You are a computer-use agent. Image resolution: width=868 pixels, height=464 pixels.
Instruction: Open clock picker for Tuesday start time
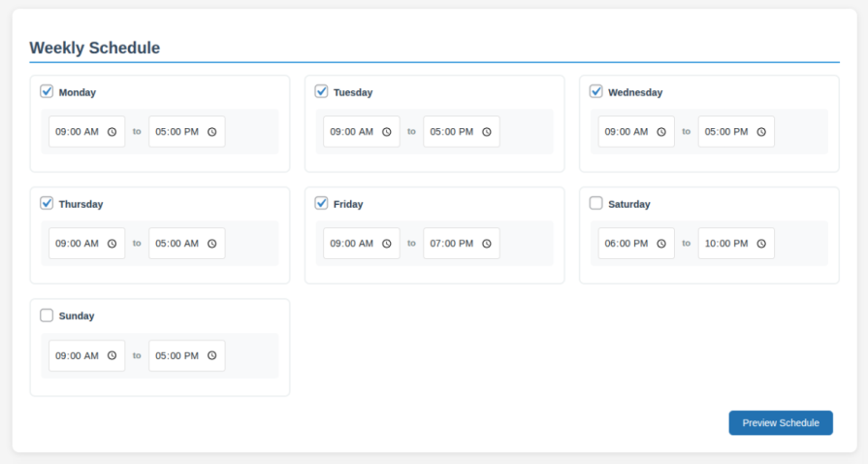pyautogui.click(x=387, y=132)
